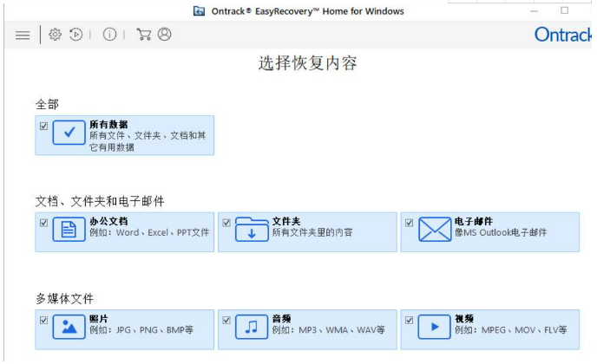Open the user account icon
Screen dimensions: 597x364
click(165, 34)
